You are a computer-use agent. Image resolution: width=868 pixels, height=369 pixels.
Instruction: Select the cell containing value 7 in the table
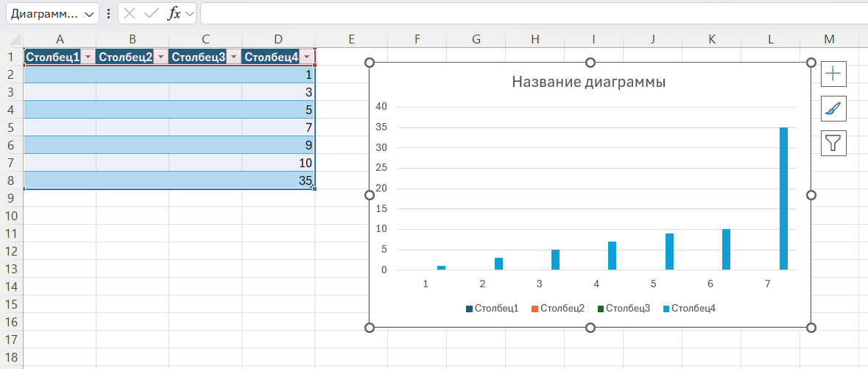click(278, 127)
